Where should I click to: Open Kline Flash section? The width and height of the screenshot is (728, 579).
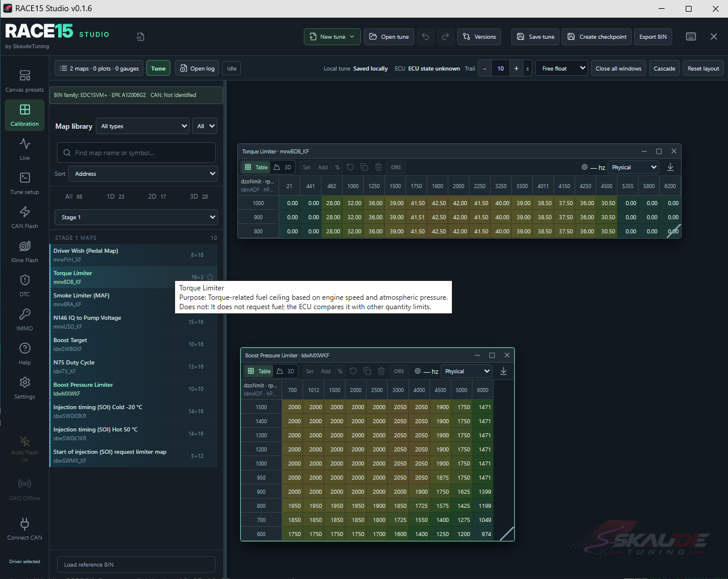click(x=25, y=252)
